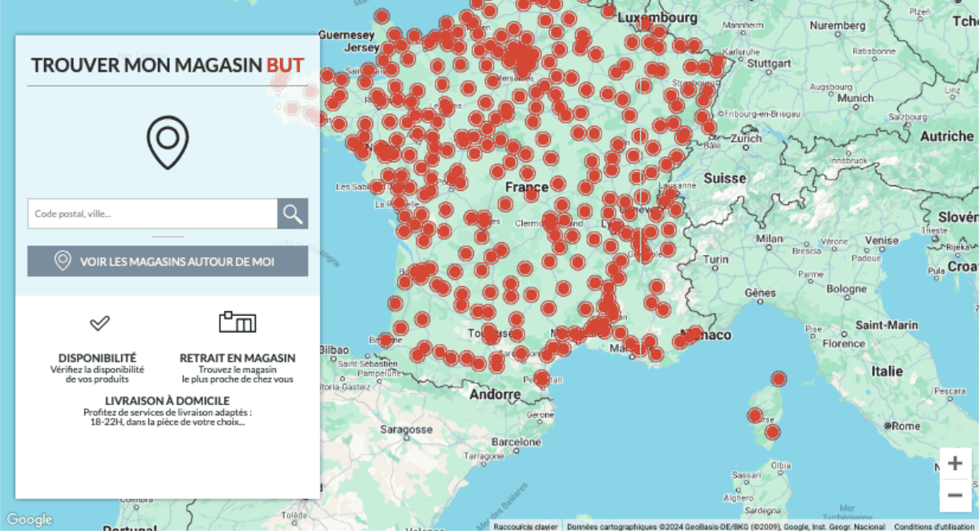Click the magnifying glass search button
The width and height of the screenshot is (980, 531).
(x=293, y=213)
